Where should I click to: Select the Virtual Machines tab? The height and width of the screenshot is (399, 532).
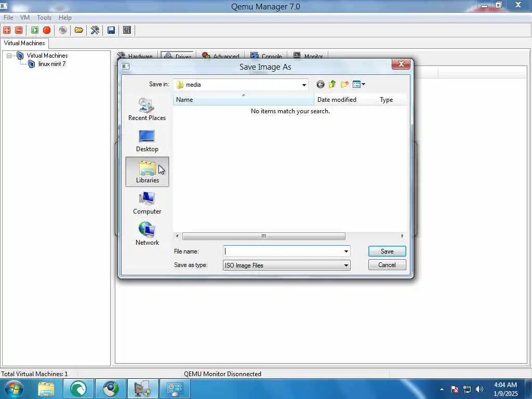point(24,43)
